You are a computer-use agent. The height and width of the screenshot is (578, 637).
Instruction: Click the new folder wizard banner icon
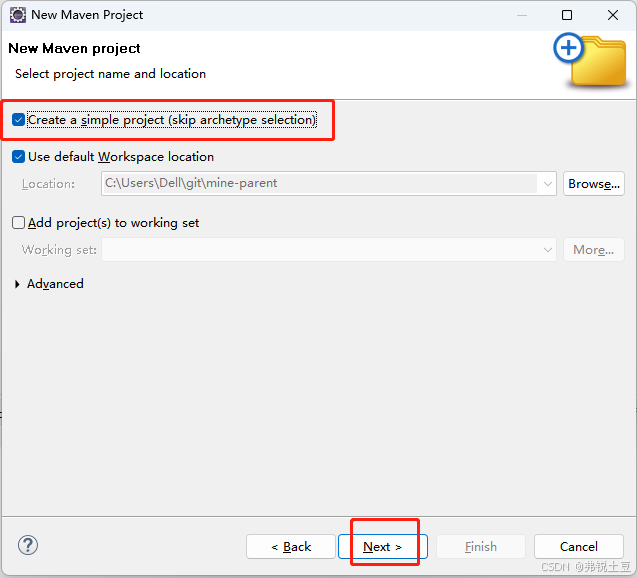pyautogui.click(x=591, y=60)
